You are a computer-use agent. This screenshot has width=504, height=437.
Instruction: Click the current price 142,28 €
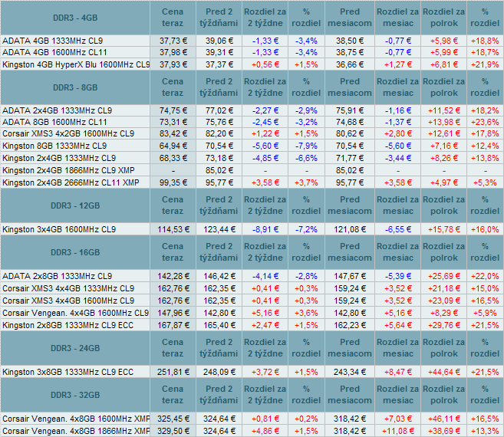point(173,276)
